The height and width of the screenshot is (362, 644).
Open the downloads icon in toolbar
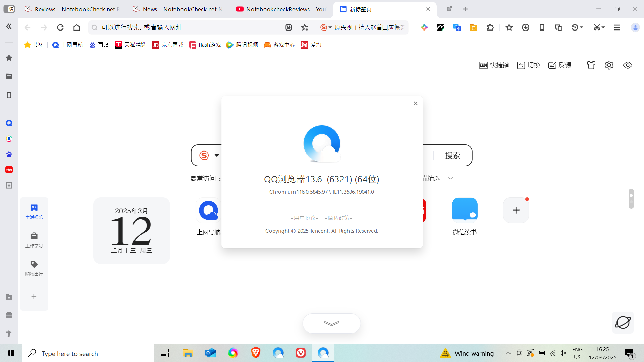pyautogui.click(x=526, y=27)
